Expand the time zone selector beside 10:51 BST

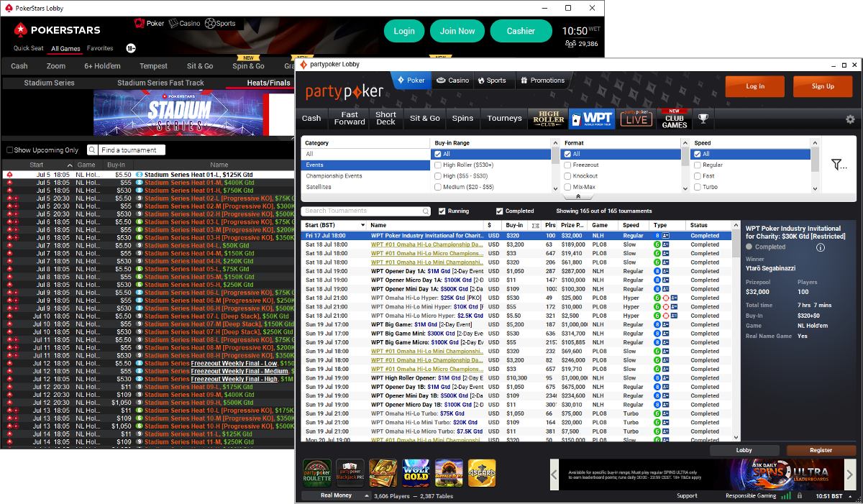(x=851, y=495)
